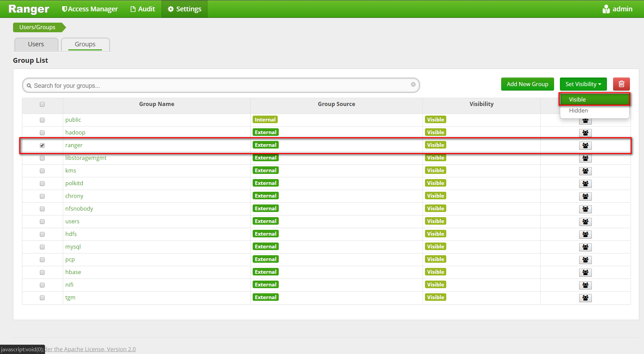Open the Access Manager section
The image size is (644, 354).
point(90,9)
